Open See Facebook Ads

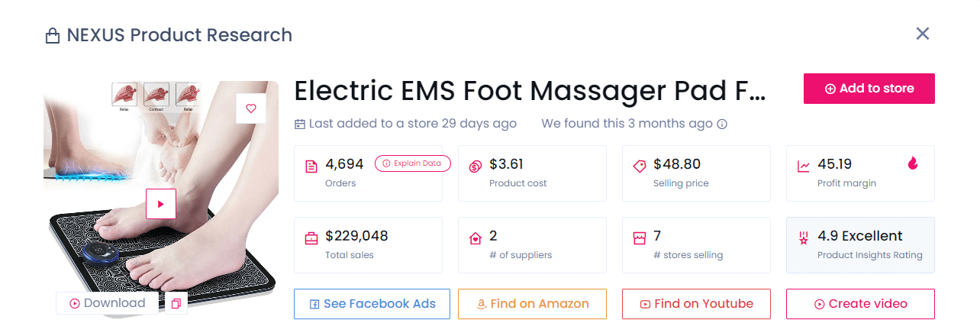tap(372, 304)
